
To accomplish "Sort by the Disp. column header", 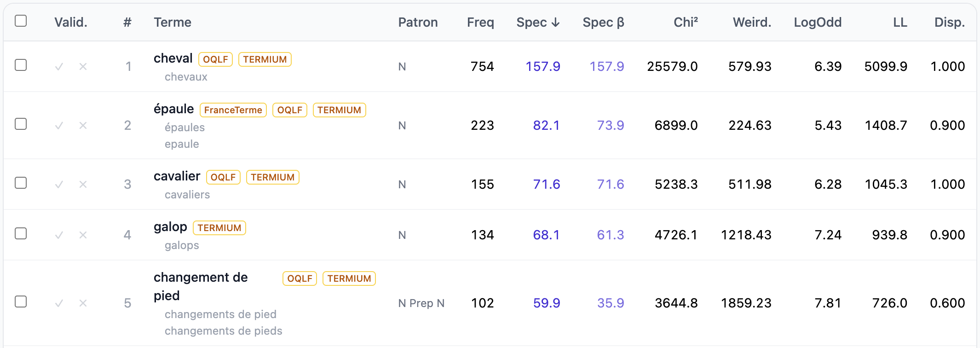I will pos(950,23).
